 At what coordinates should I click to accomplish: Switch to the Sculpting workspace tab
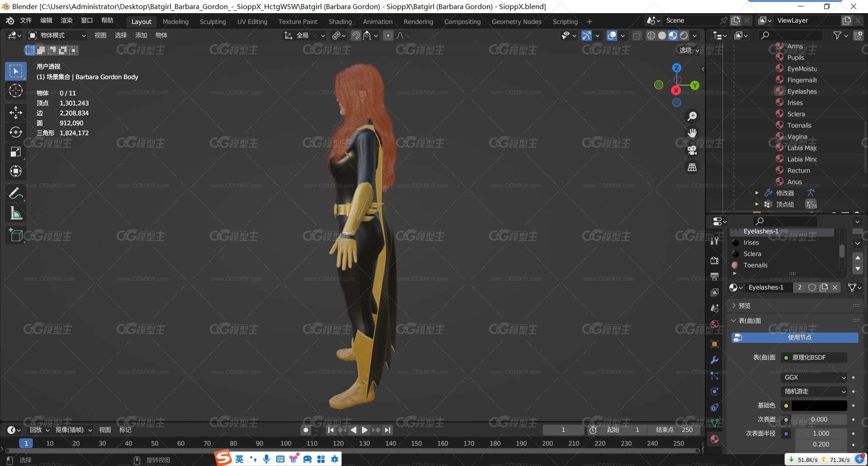(x=213, y=22)
